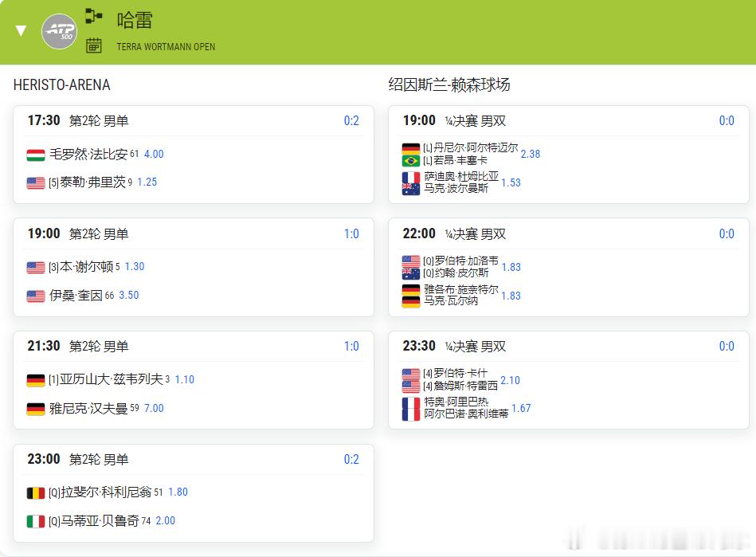Click Germany flag beside 雅尼克·汉夫曼

point(36,409)
